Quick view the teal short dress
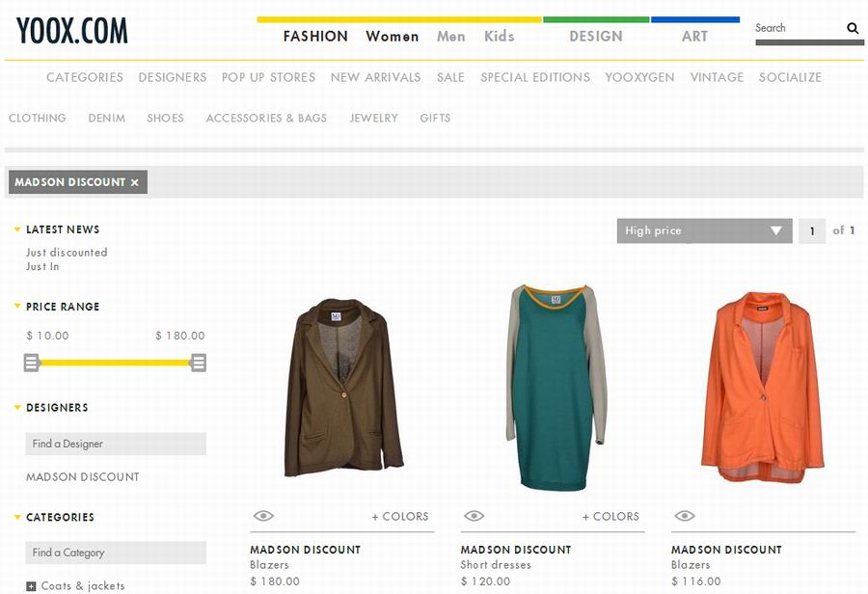Viewport: 868px width, 594px height. tap(474, 516)
